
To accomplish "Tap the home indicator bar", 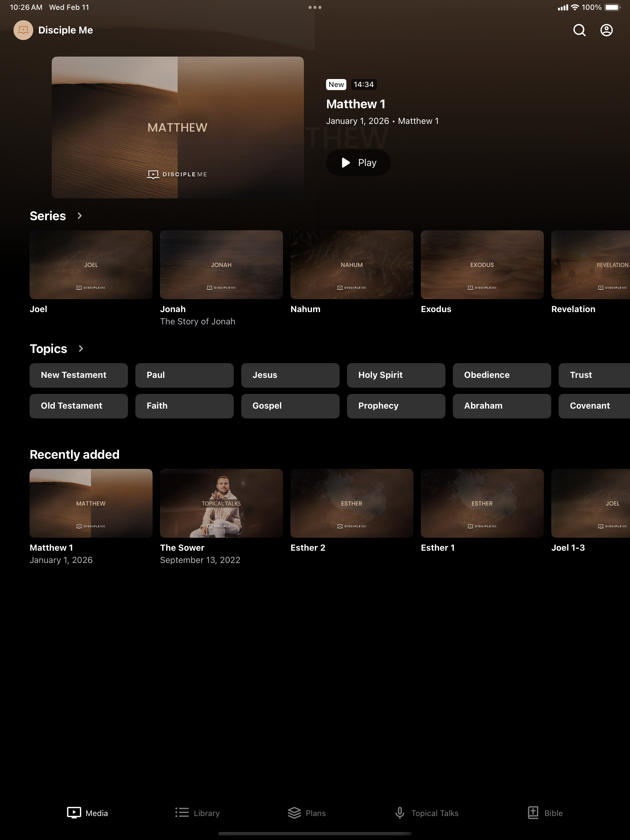I will (315, 834).
